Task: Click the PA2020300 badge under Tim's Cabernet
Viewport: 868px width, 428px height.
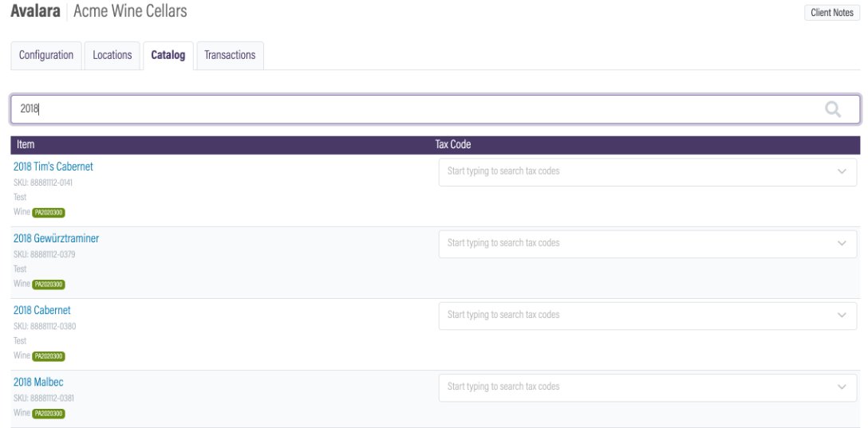Action: click(49, 213)
